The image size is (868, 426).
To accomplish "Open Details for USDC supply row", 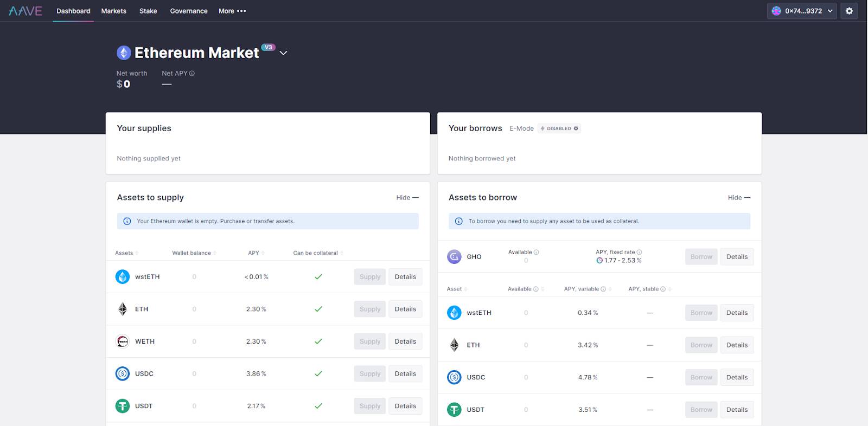I will coord(405,373).
